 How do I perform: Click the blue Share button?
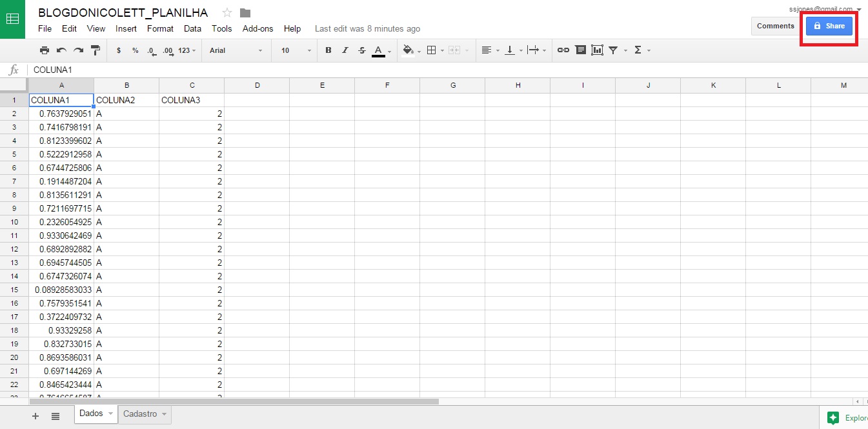click(x=829, y=26)
